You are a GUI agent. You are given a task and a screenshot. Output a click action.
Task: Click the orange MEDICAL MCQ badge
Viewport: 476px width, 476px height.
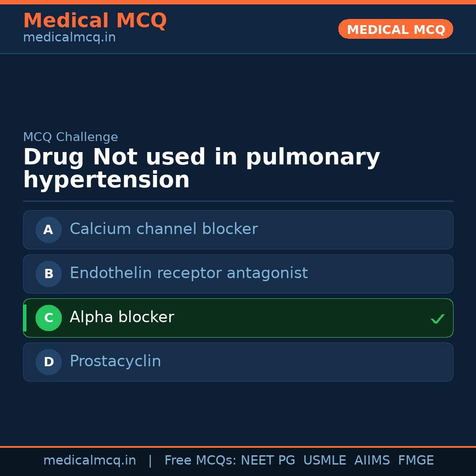pos(396,29)
